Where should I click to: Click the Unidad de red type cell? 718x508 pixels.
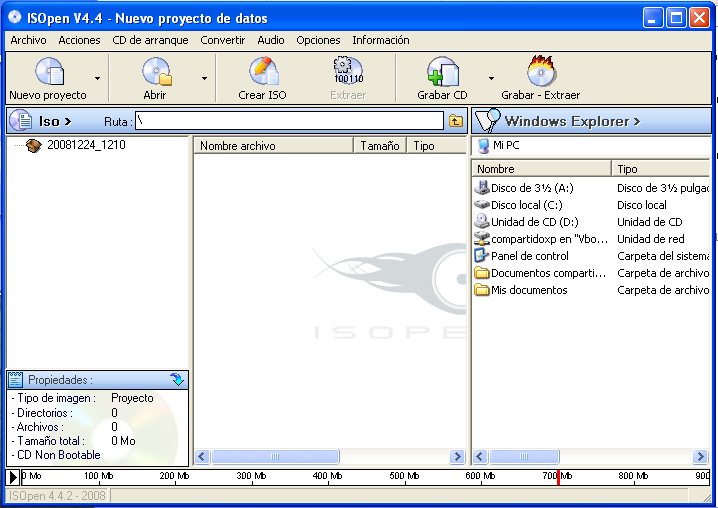651,239
